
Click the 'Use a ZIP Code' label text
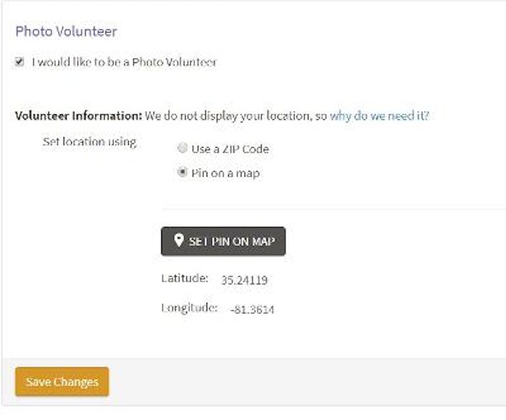tap(230, 149)
